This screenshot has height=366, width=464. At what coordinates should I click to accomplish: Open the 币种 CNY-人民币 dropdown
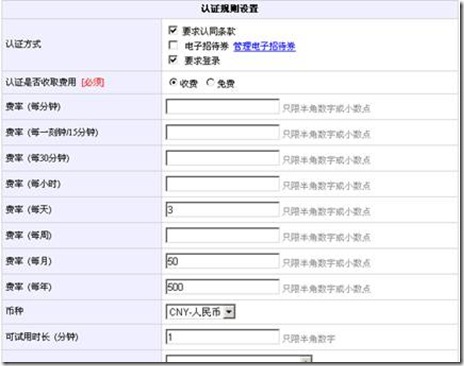(200, 312)
